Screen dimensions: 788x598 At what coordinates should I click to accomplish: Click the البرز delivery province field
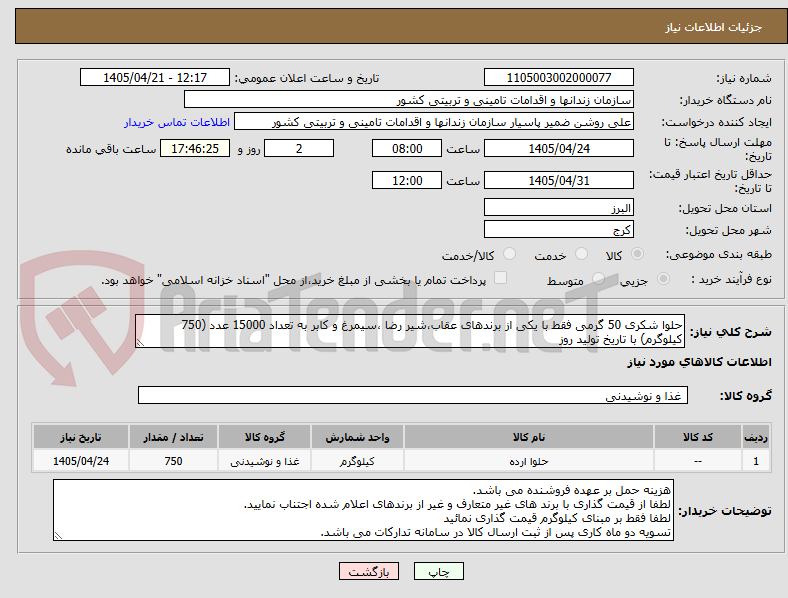coord(558,208)
